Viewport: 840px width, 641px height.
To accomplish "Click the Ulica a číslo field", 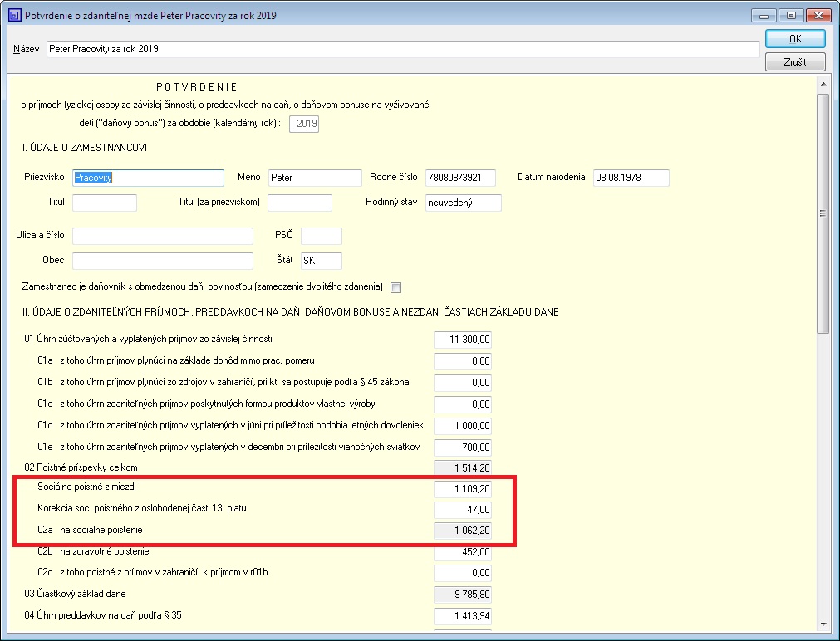I will point(162,236).
